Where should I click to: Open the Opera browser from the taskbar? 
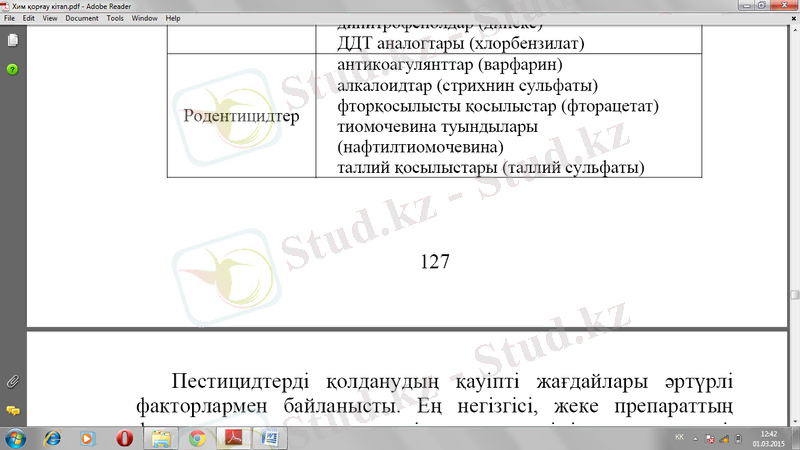click(x=124, y=438)
